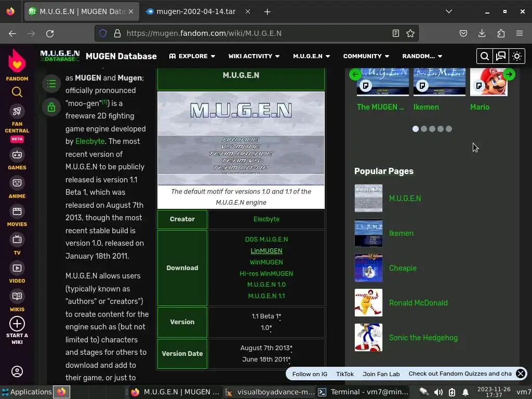Open the Elecbyte link in the article text
This screenshot has height=399, width=532.
(90, 141)
